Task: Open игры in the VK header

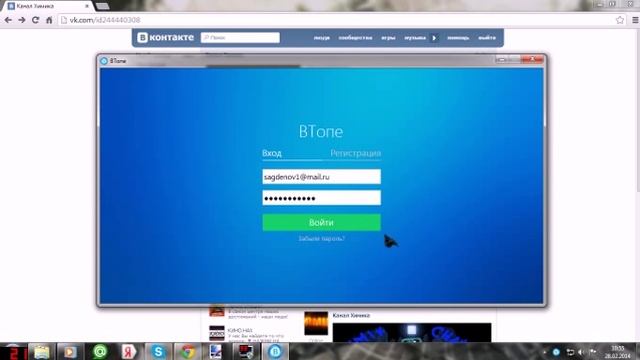Action: [388, 38]
